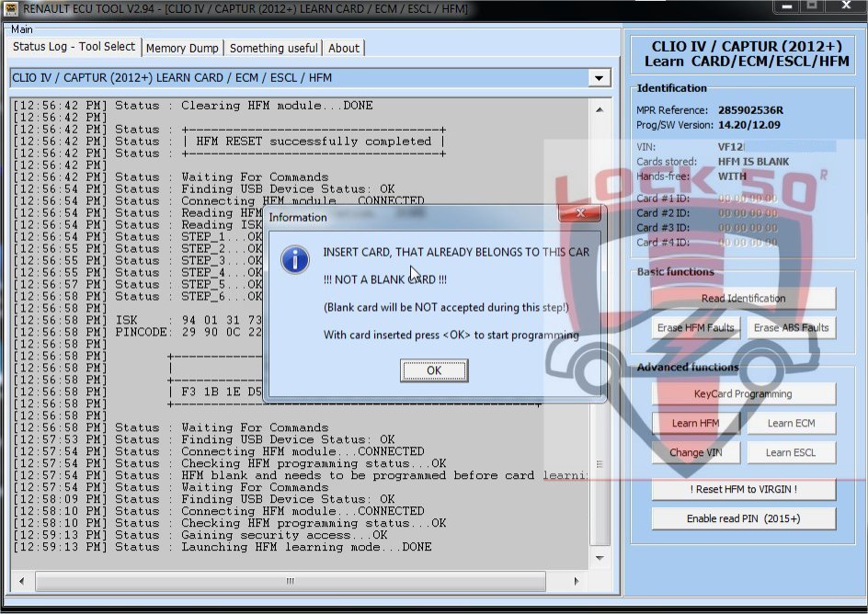
Task: Switch to the Memory Dump tab
Action: pos(182,48)
